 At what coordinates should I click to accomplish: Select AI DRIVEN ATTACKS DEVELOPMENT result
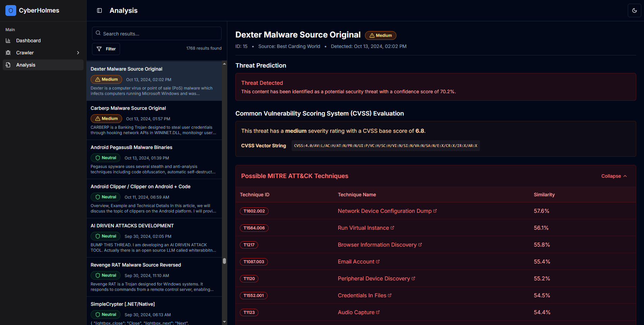[154, 238]
